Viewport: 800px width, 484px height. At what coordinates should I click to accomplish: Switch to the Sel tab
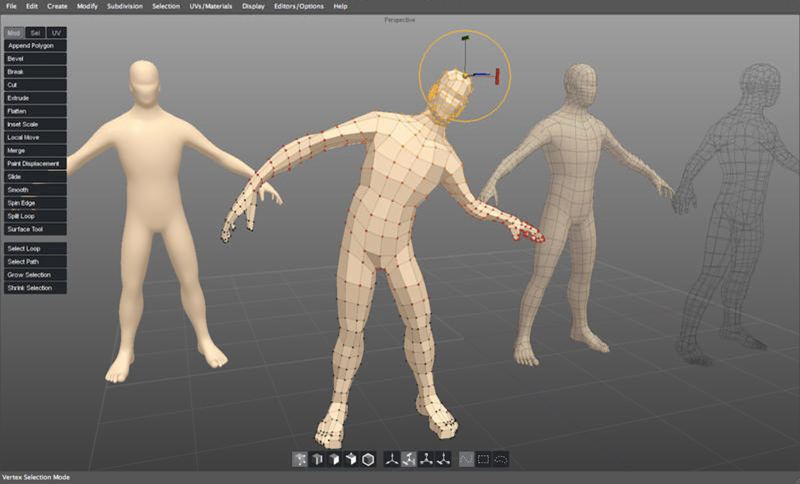point(35,33)
